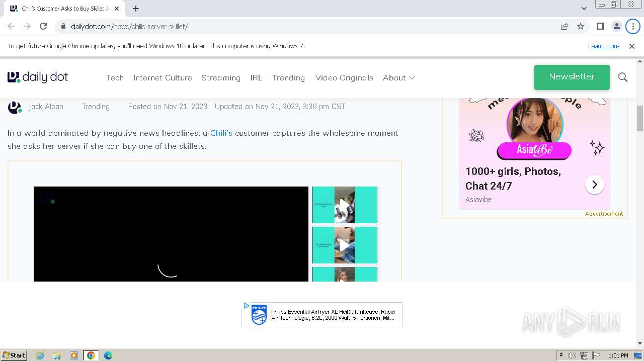This screenshot has width=644, height=362.
Task: Open the tab search dropdown chevron
Action: 584,9
